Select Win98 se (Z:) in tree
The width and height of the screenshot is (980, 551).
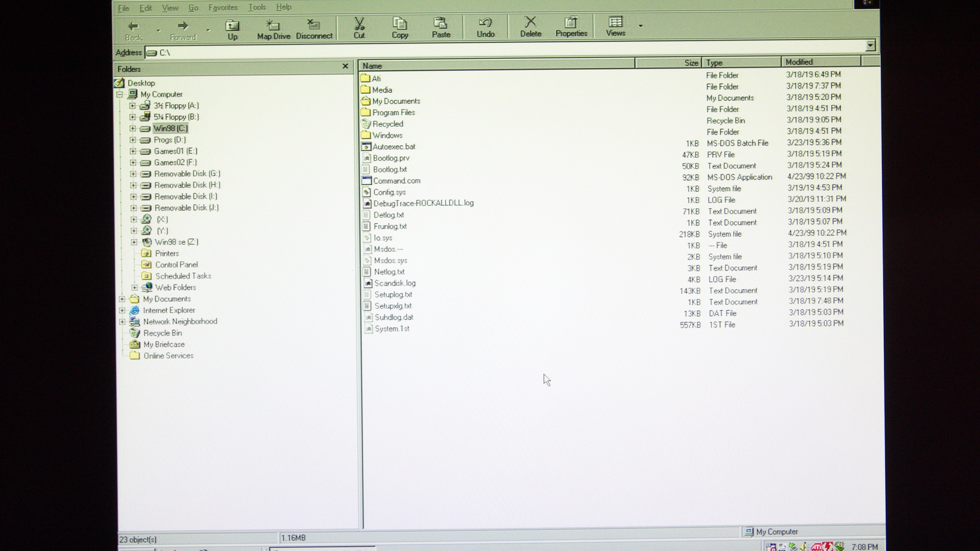(176, 242)
